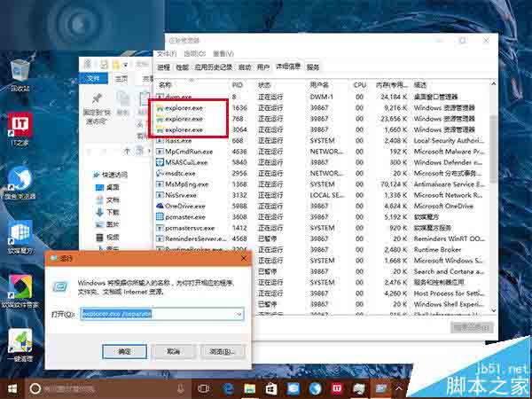
Task: Open 图片 in Explorer sidebar
Action: 108,224
